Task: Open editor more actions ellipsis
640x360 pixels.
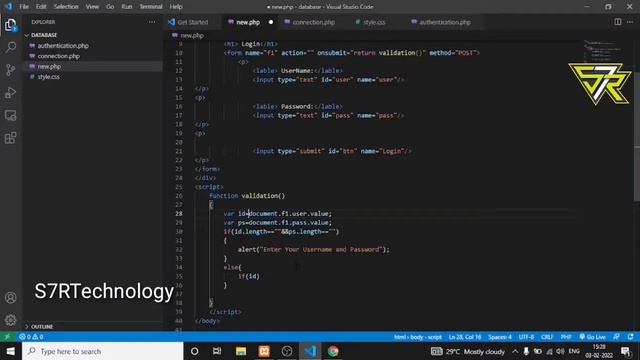Action: tap(630, 22)
